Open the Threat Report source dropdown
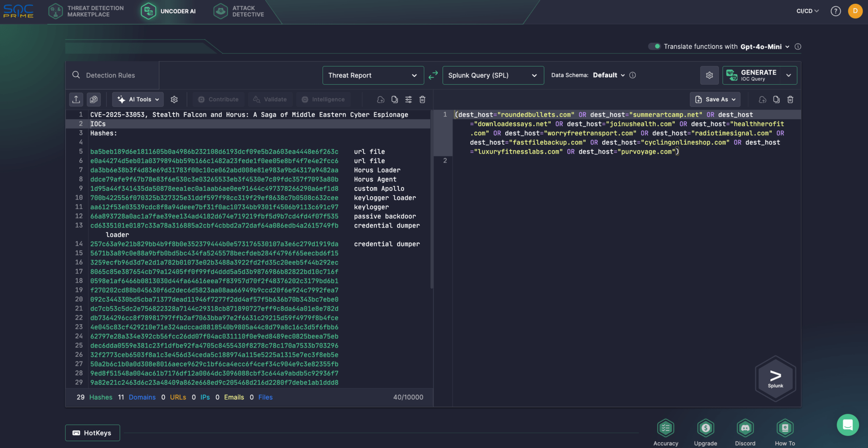The image size is (868, 448). pyautogui.click(x=372, y=75)
